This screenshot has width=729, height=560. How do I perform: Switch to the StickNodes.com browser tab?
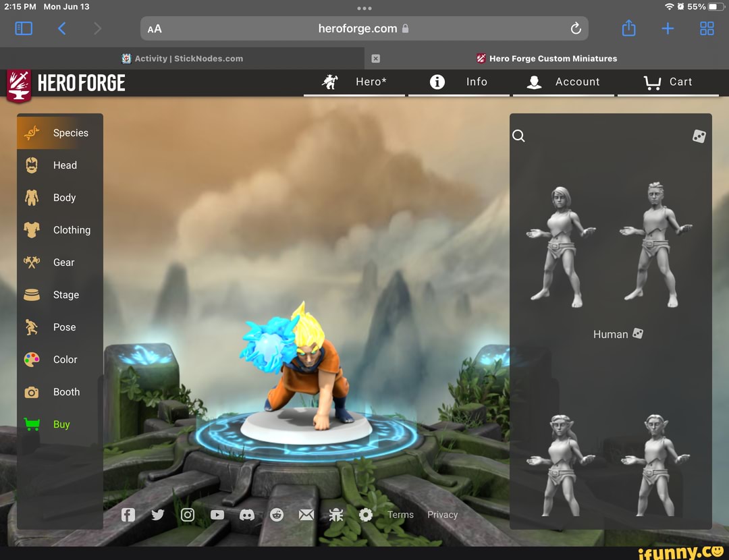point(182,59)
